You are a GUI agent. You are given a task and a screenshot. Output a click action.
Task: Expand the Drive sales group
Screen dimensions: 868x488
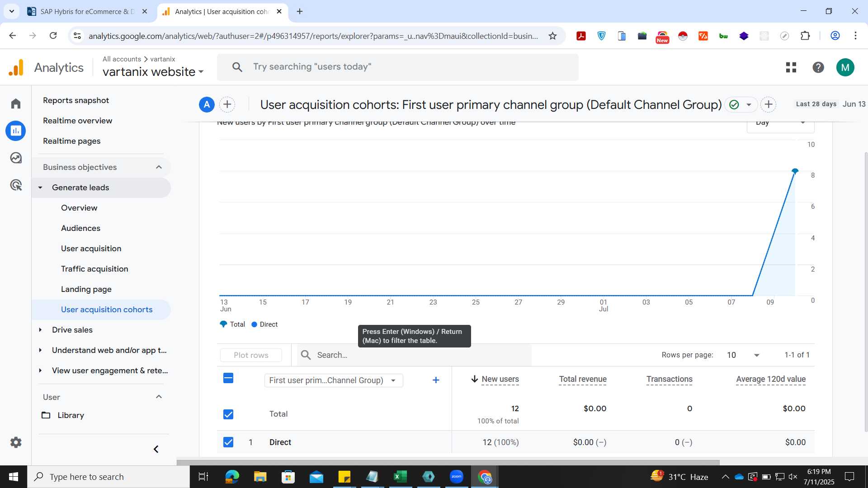pyautogui.click(x=40, y=330)
